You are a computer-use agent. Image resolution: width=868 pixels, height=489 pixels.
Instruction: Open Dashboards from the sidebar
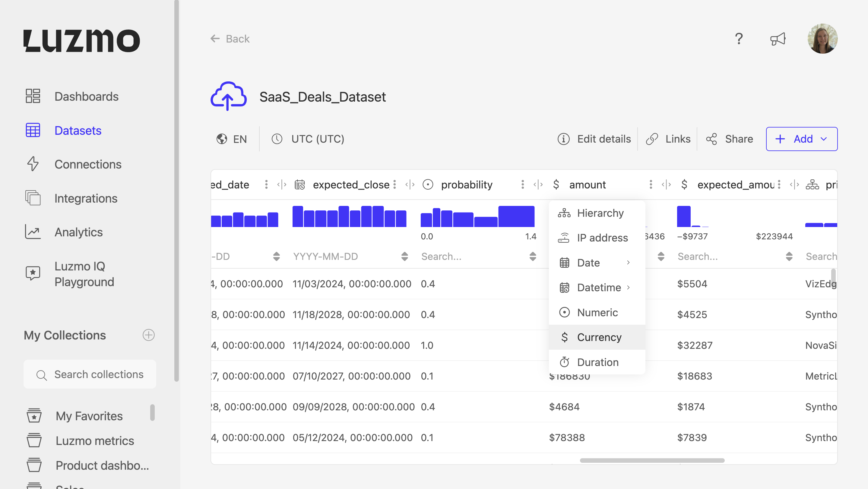coord(86,96)
